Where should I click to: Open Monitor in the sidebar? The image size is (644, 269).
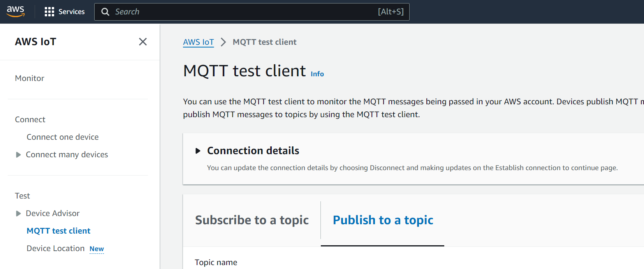coord(30,78)
